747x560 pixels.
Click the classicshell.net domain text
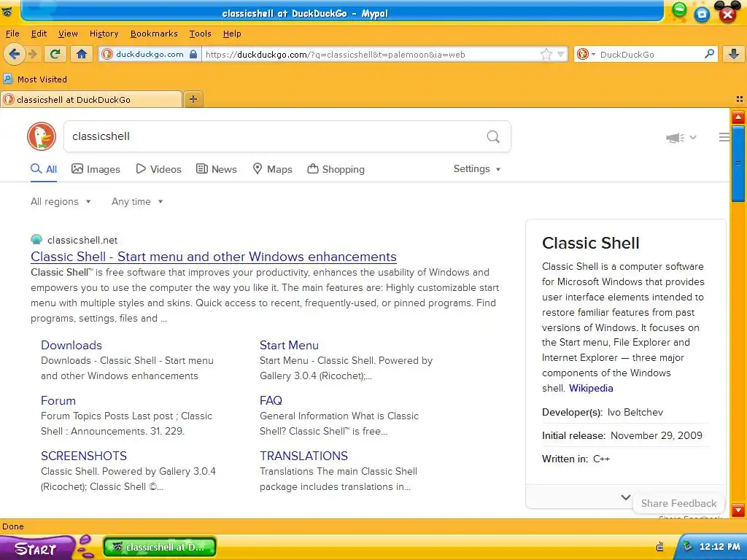click(82, 240)
